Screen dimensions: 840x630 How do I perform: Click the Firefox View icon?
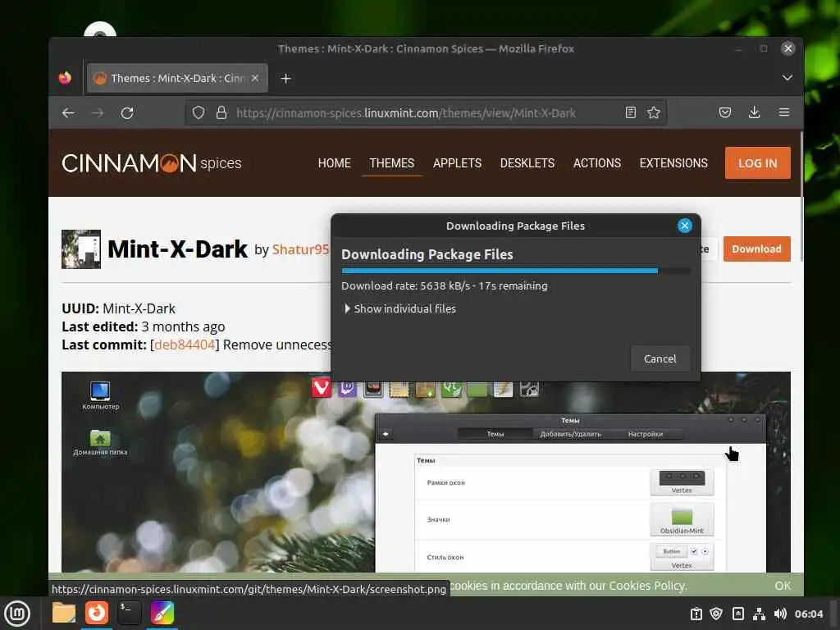click(x=66, y=78)
